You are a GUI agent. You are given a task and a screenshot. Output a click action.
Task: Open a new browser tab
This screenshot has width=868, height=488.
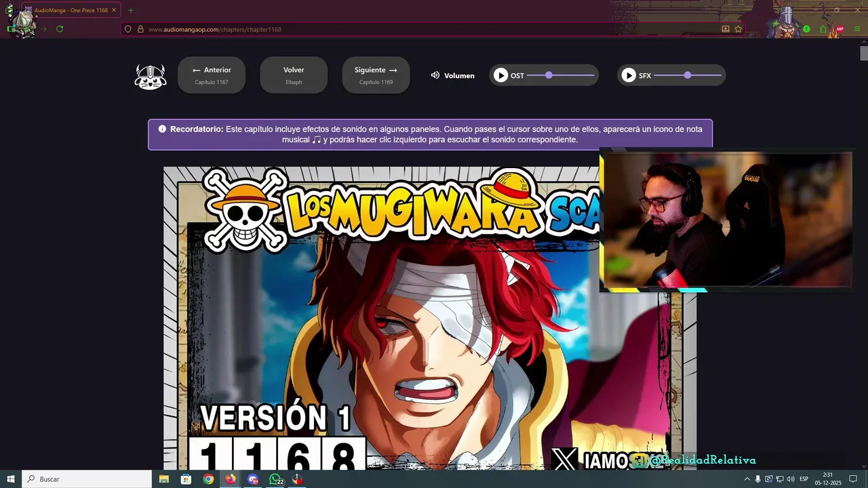tap(131, 10)
